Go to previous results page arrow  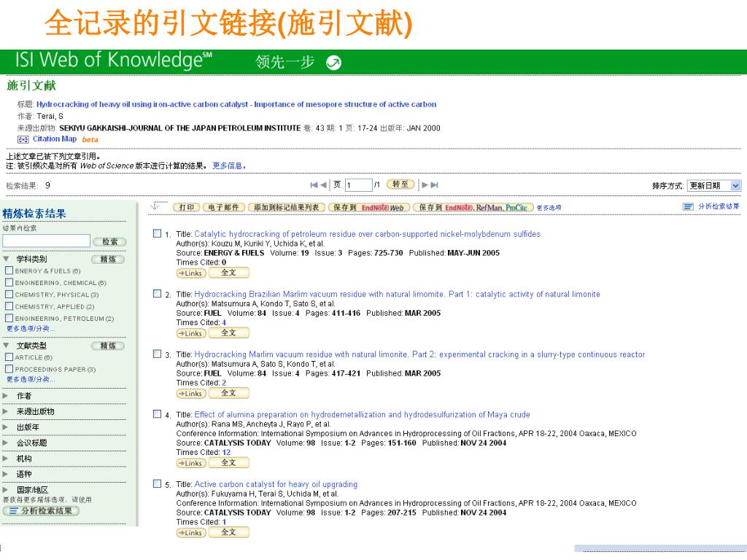click(323, 185)
